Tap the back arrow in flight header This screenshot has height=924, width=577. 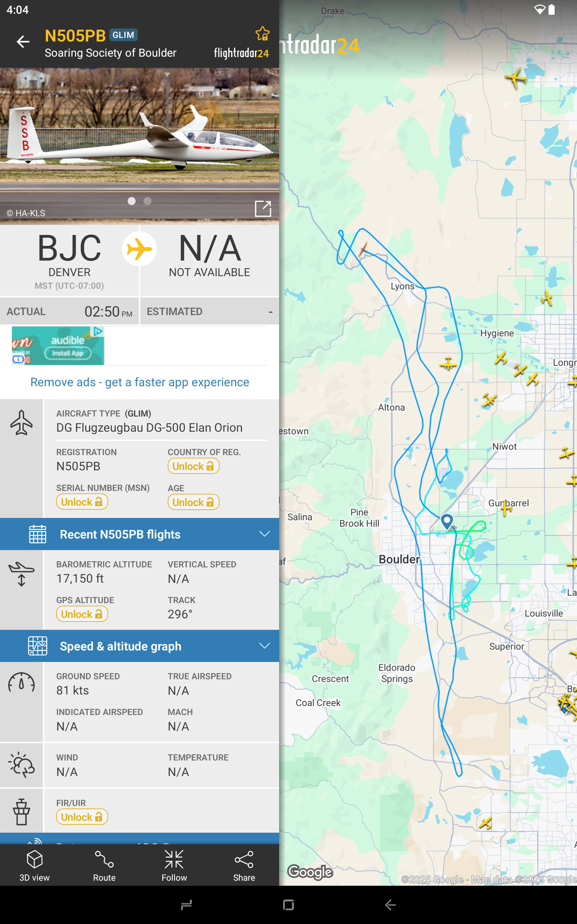[23, 41]
